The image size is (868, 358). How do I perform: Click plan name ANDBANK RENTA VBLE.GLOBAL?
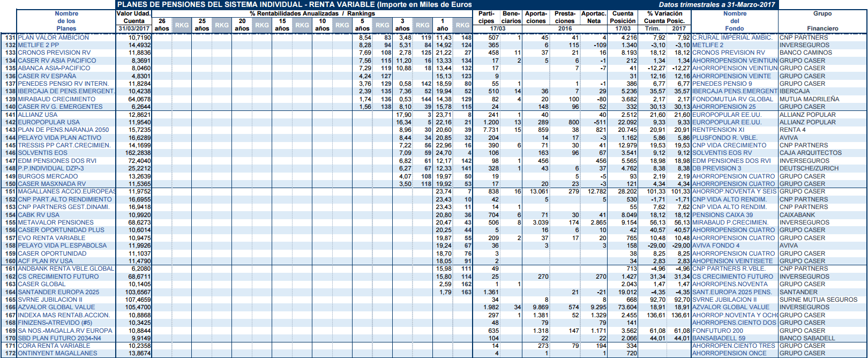(66, 268)
